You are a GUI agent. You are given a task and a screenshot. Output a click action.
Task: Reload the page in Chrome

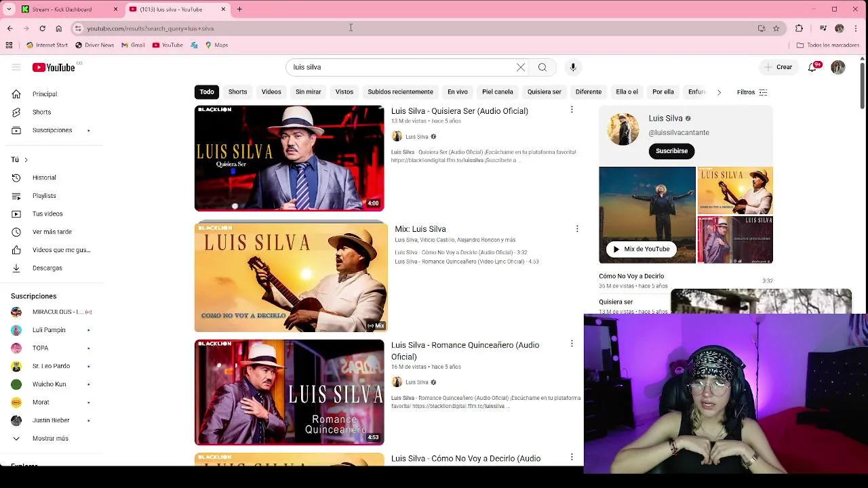[x=42, y=28]
